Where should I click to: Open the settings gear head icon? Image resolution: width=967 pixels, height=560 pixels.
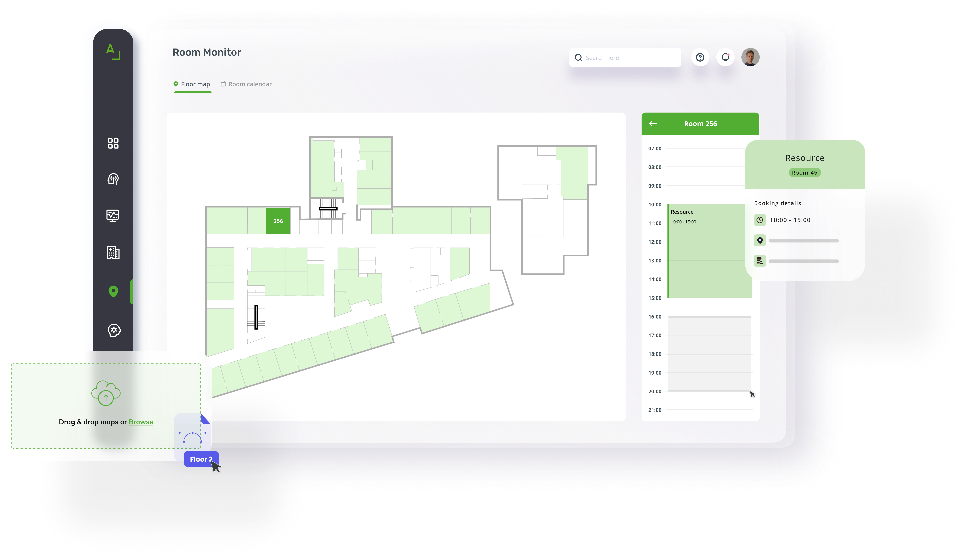[114, 330]
